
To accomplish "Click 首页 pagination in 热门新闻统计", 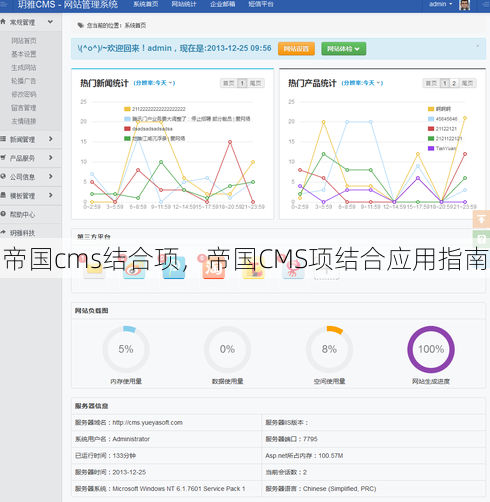I will click(x=229, y=83).
